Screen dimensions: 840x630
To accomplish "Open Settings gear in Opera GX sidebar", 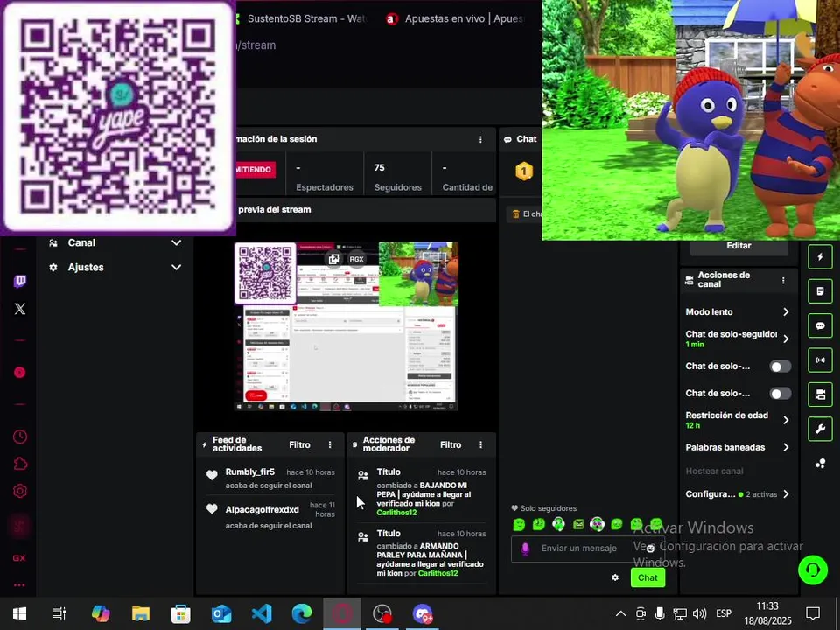I will click(20, 491).
